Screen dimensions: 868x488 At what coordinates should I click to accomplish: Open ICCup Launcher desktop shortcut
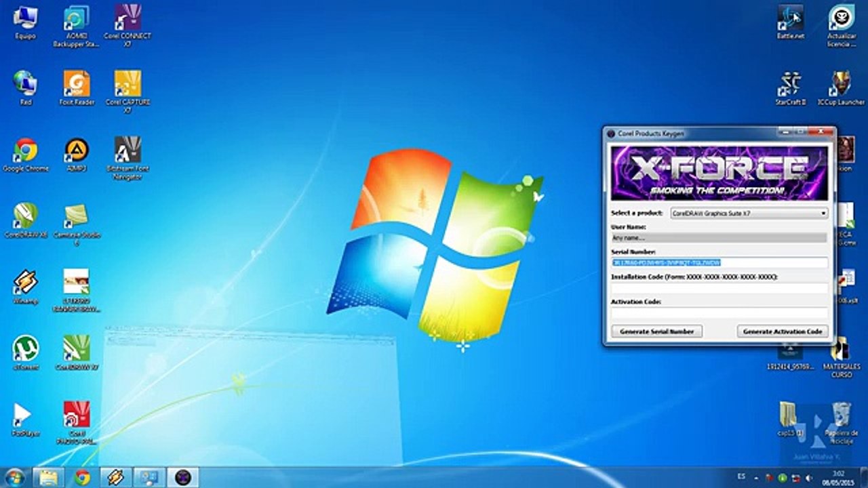(x=841, y=88)
